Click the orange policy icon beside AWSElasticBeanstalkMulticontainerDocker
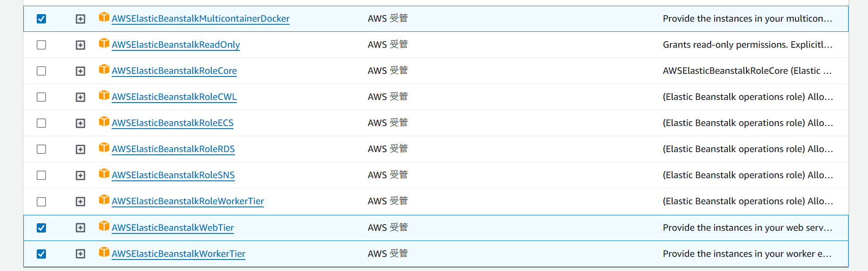The image size is (868, 271). [104, 17]
